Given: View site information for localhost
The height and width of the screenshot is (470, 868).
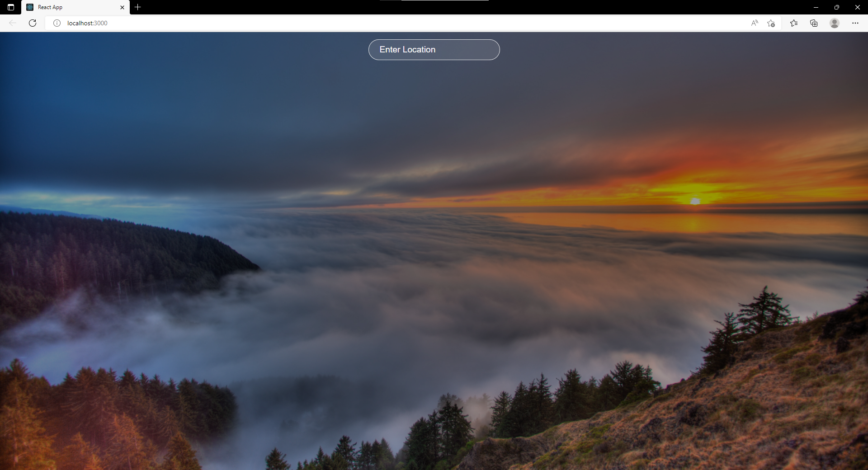Looking at the screenshot, I should pos(57,23).
